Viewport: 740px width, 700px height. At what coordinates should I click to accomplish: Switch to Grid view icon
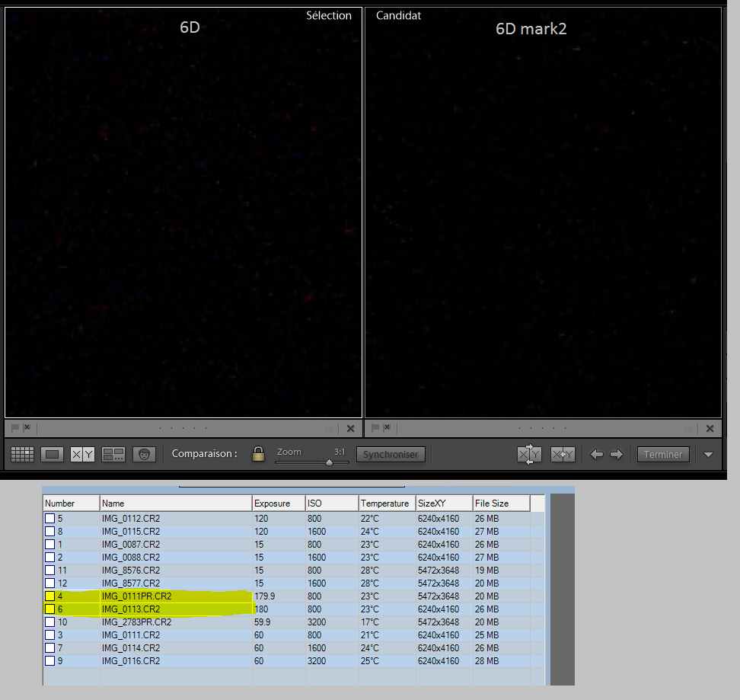tap(22, 454)
